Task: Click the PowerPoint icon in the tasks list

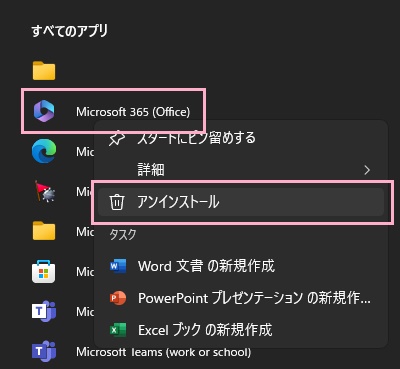Action: tap(118, 298)
